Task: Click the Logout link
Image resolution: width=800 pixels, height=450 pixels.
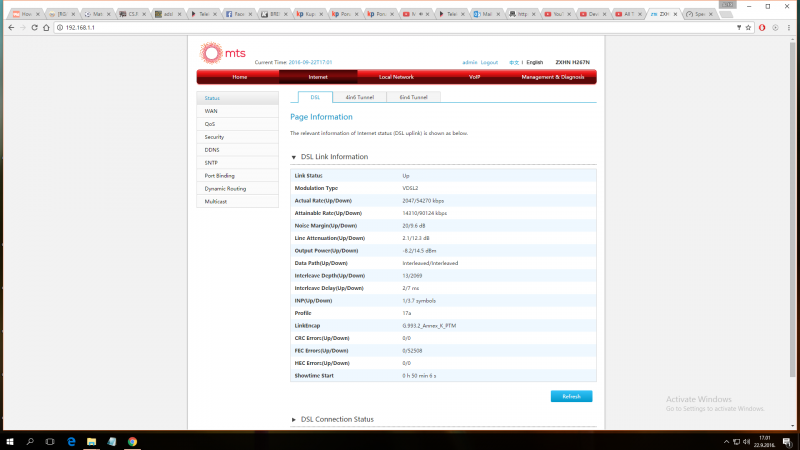Action: (489, 62)
